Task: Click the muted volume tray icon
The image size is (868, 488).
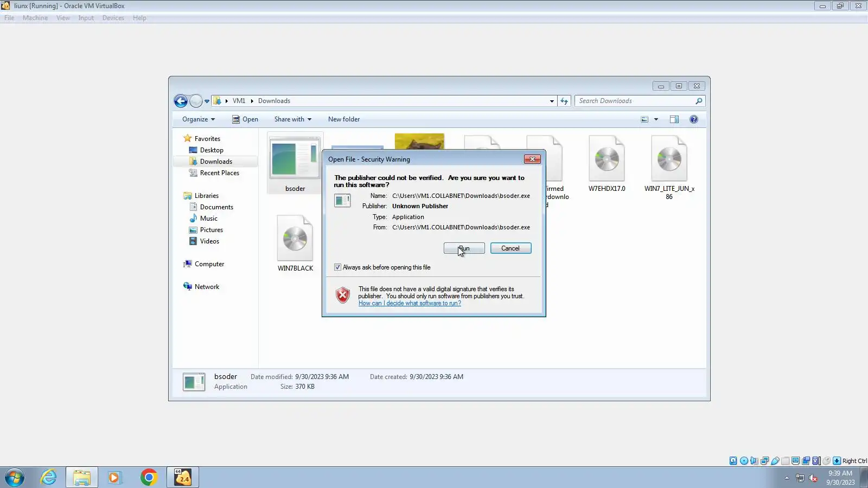Action: click(813, 478)
